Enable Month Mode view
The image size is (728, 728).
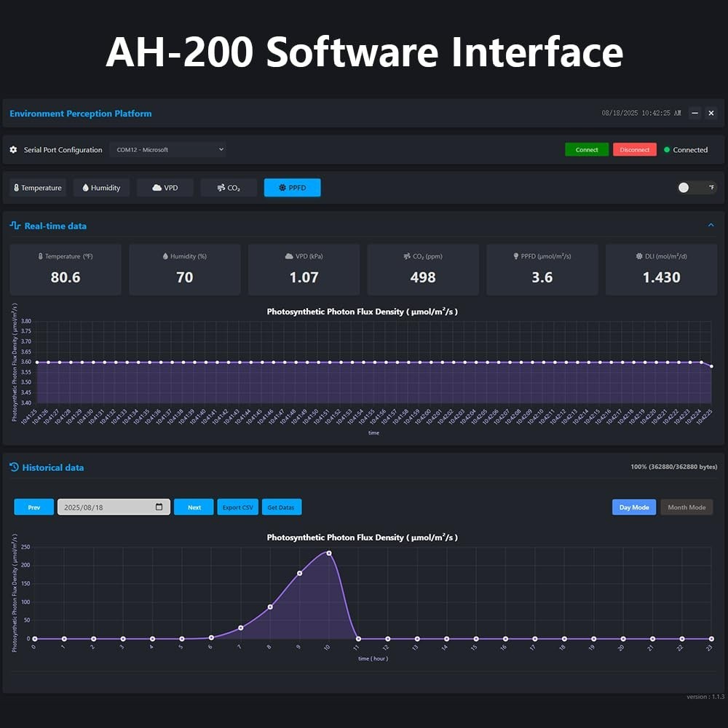(685, 507)
